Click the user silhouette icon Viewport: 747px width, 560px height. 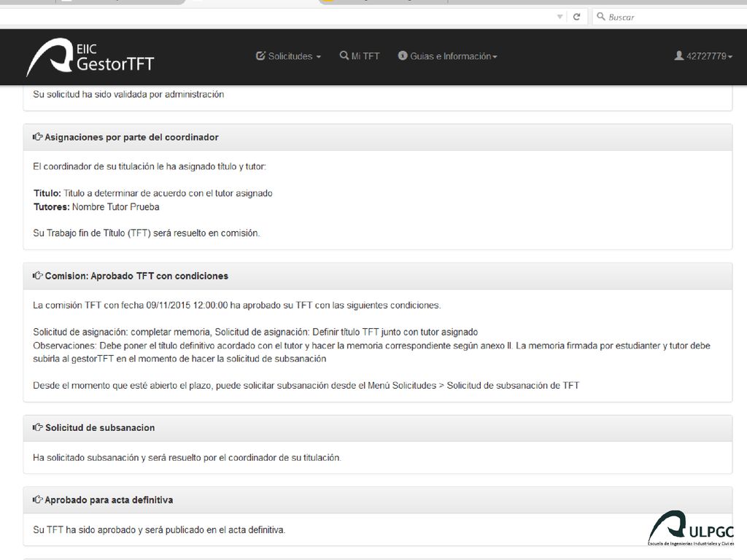678,55
